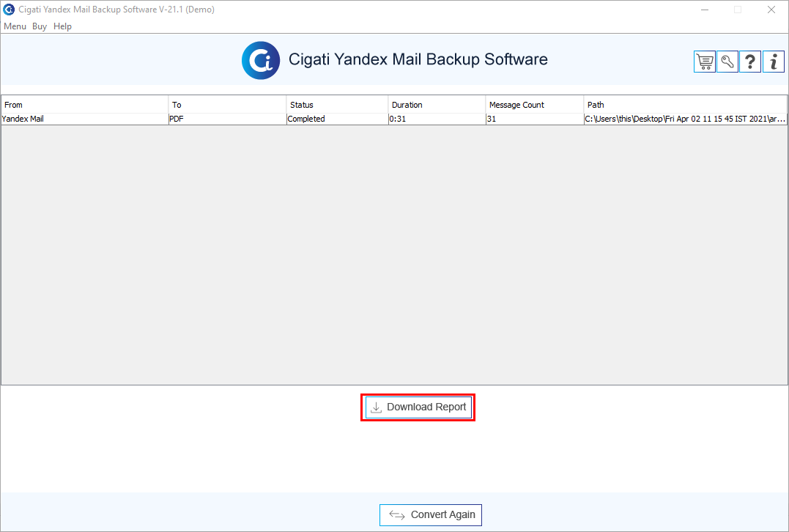The width and height of the screenshot is (789, 532).
Task: Select the 31 message count cell
Action: click(534, 119)
